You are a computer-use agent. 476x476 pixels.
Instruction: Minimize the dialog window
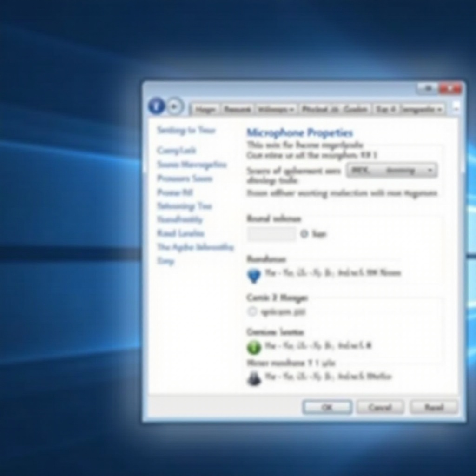click(428, 89)
